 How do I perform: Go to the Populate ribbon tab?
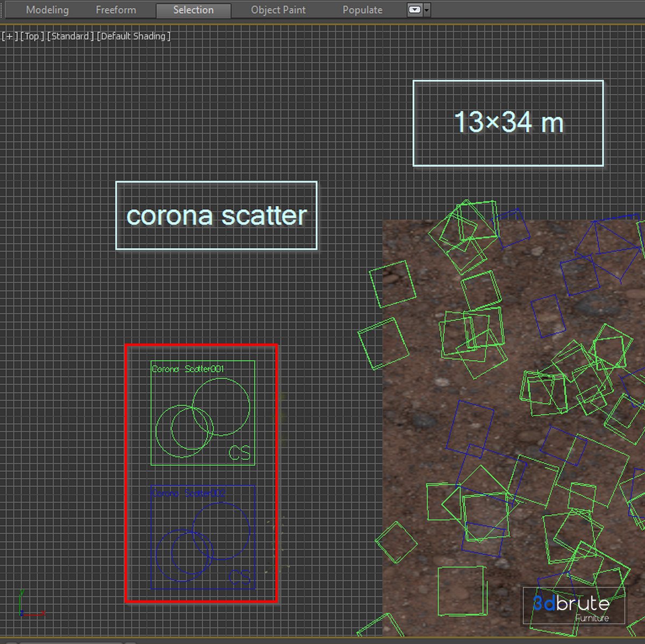(362, 10)
